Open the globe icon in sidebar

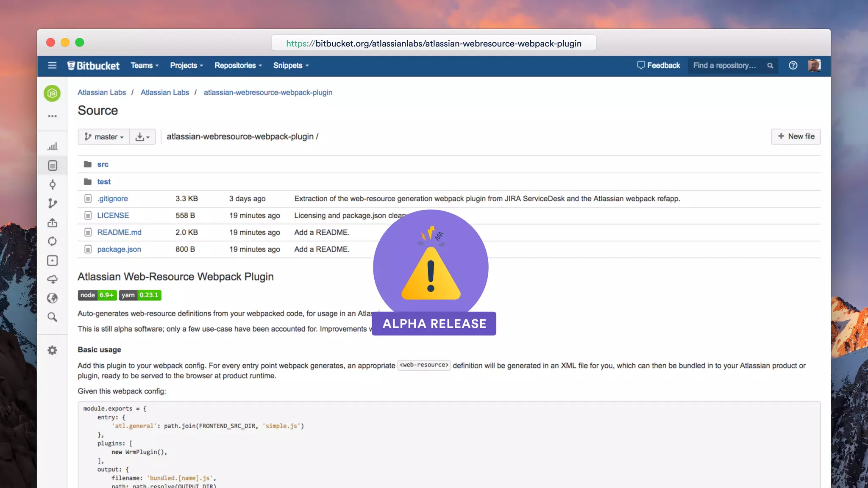coord(52,298)
